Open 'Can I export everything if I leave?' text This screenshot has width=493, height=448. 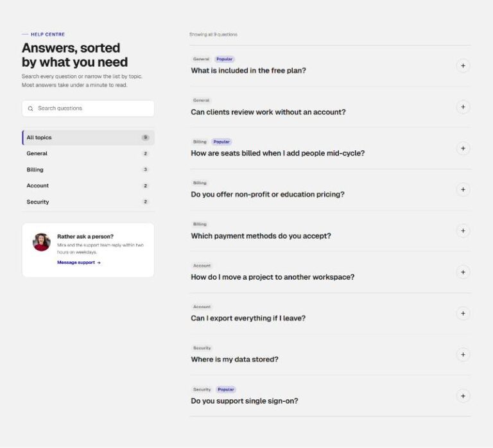pos(248,318)
